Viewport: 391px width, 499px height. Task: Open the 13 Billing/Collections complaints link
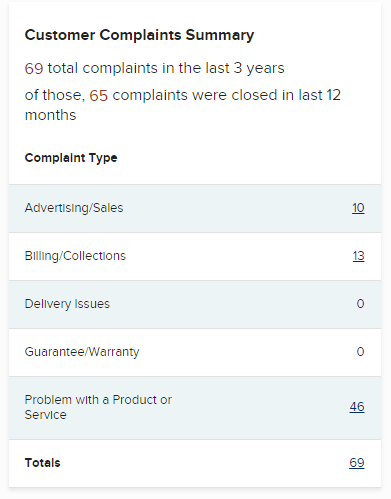coord(358,256)
